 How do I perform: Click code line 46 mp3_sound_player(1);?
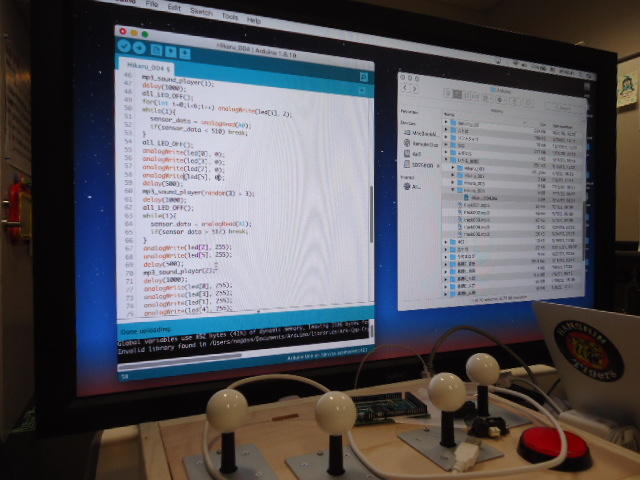click(178, 80)
